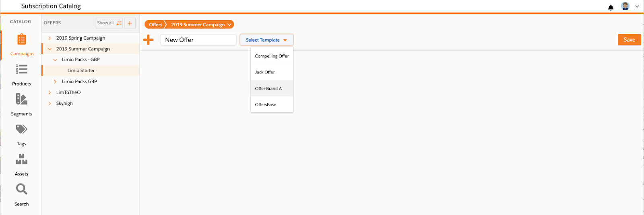Choose Compelling Offer template
Screen dimensions: 644x215
[272, 56]
